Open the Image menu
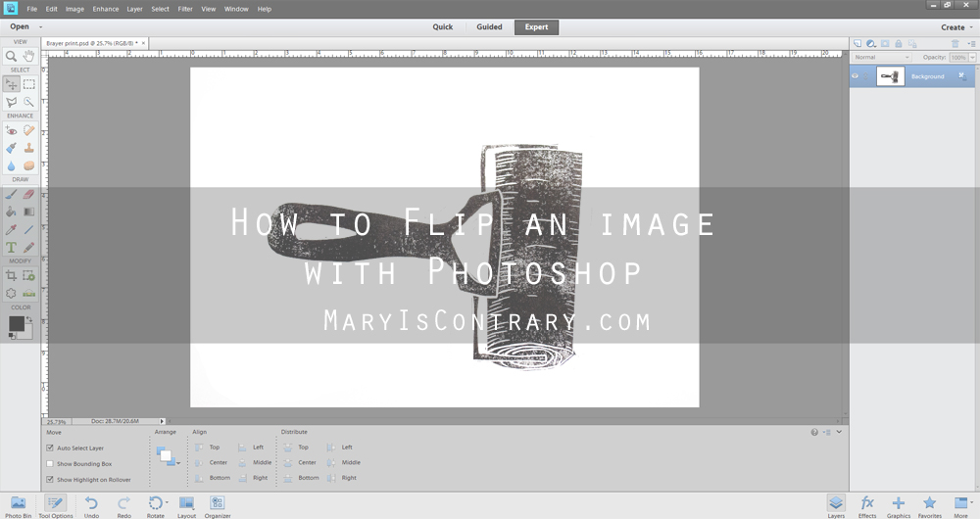 (75, 9)
